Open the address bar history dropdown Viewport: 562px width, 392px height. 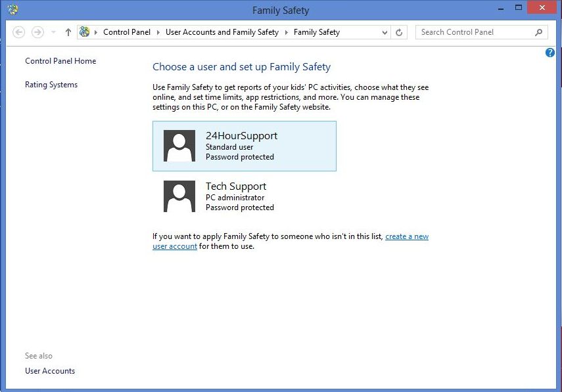[x=385, y=33]
